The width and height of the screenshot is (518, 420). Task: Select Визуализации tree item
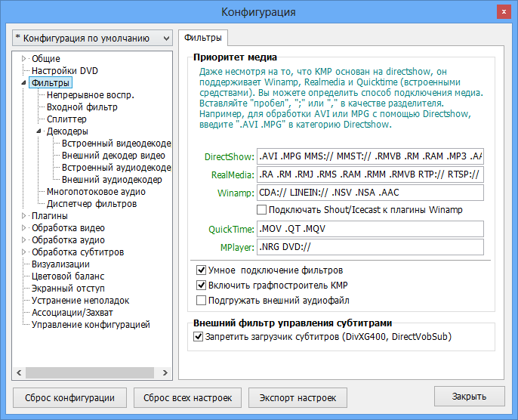[60, 264]
